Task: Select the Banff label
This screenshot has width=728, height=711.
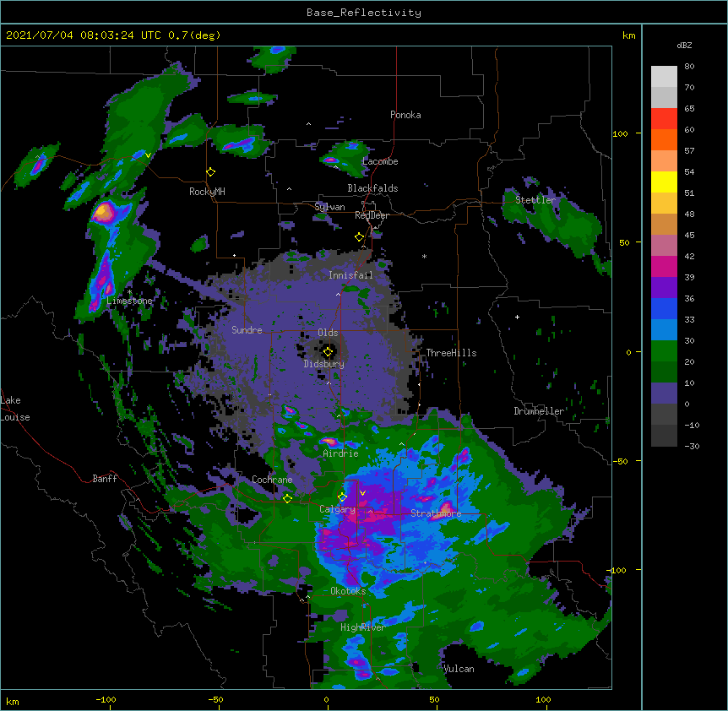Action: click(105, 479)
